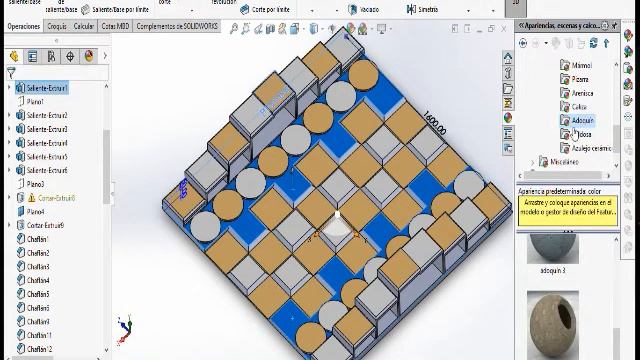Viewport: 640px width, 360px height.
Task: Open dropdown arrow next to Simetría
Action: pyautogui.click(x=468, y=10)
